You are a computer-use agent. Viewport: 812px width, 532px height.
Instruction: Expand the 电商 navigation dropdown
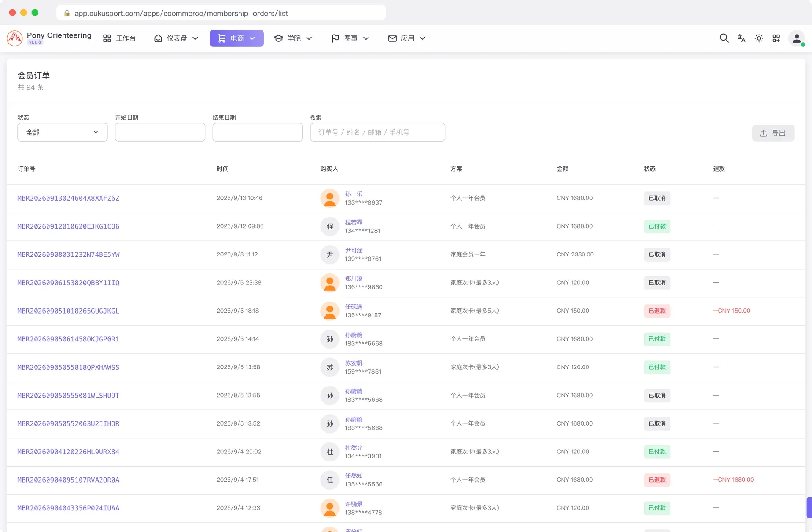(x=237, y=38)
